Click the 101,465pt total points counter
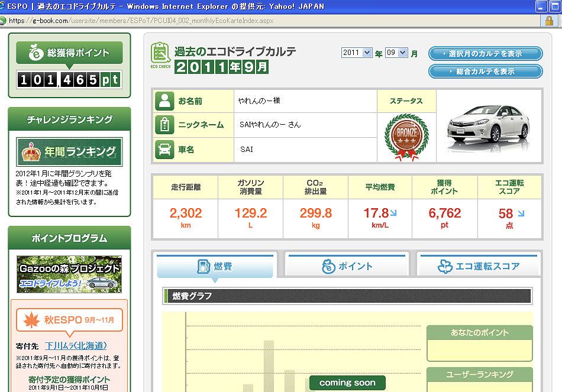 [x=69, y=80]
